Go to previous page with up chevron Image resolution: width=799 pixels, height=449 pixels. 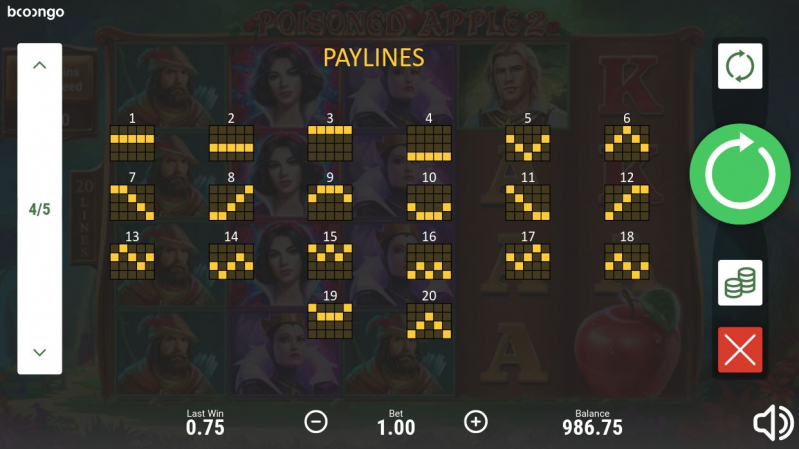[x=40, y=65]
